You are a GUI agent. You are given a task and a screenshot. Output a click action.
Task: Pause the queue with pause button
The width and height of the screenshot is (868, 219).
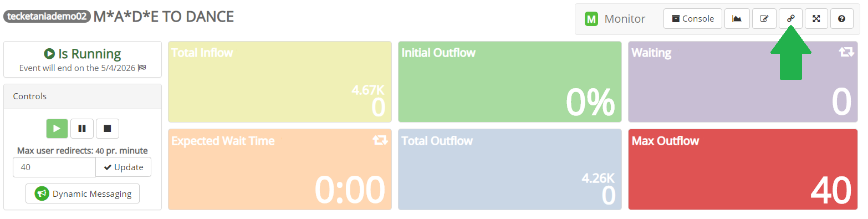pos(82,129)
